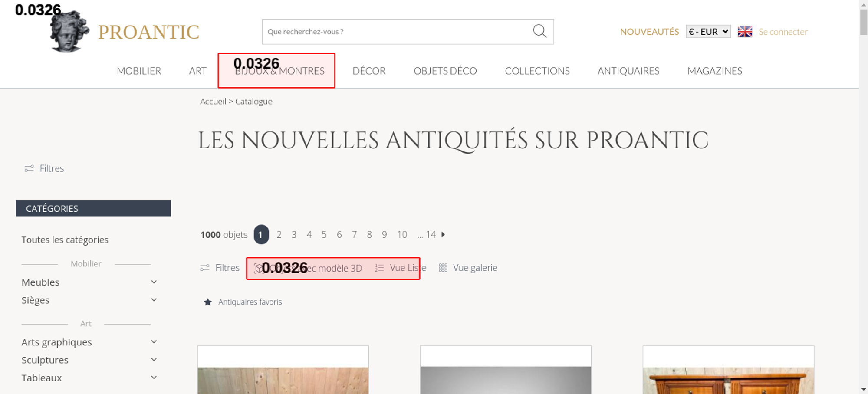The image size is (868, 394).
Task: Go to page 7
Action: click(x=355, y=235)
